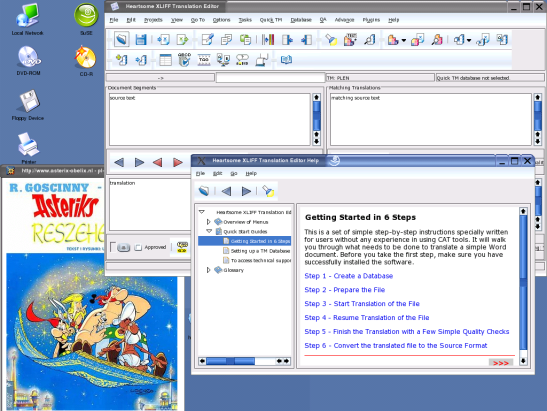Click the red left arrow navigation button
Viewport: 547px width, 411px height.
pos(157,162)
